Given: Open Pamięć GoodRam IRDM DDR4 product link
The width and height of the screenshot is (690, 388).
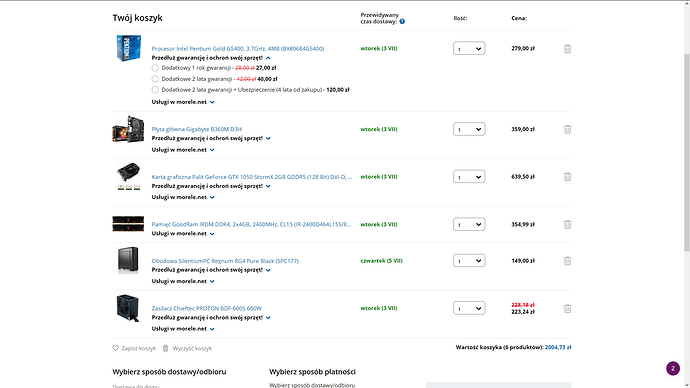Looking at the screenshot, I should (251, 224).
